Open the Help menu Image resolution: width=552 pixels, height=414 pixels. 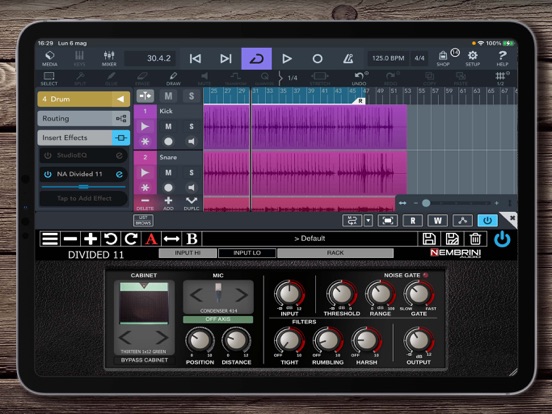pyautogui.click(x=502, y=58)
